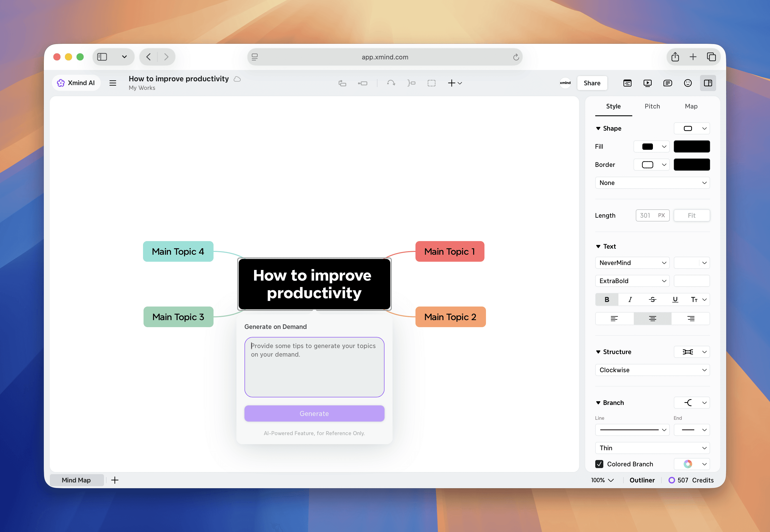Align text right
Image resolution: width=770 pixels, height=532 pixels.
point(691,319)
